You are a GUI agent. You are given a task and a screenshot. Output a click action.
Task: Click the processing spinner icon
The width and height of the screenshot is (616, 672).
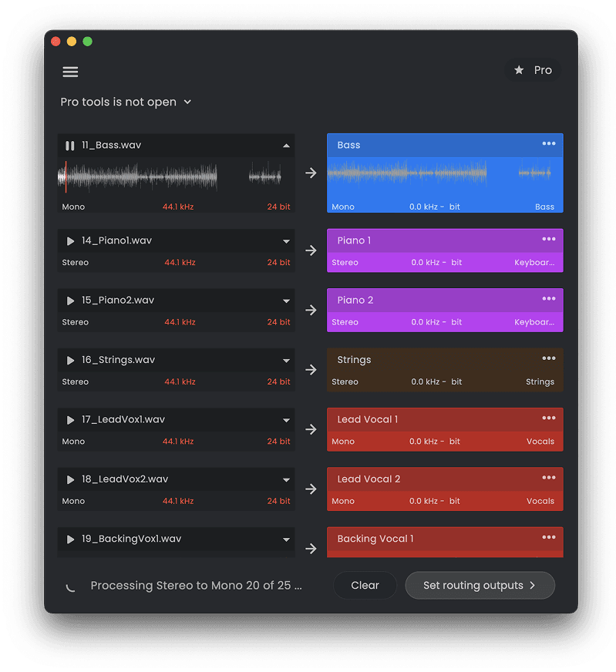click(x=70, y=586)
